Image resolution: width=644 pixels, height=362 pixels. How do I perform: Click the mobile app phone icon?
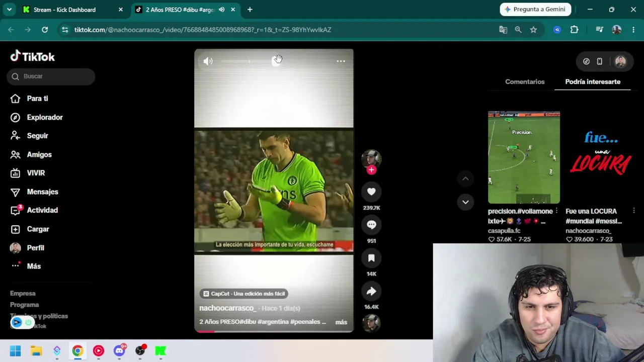(599, 61)
